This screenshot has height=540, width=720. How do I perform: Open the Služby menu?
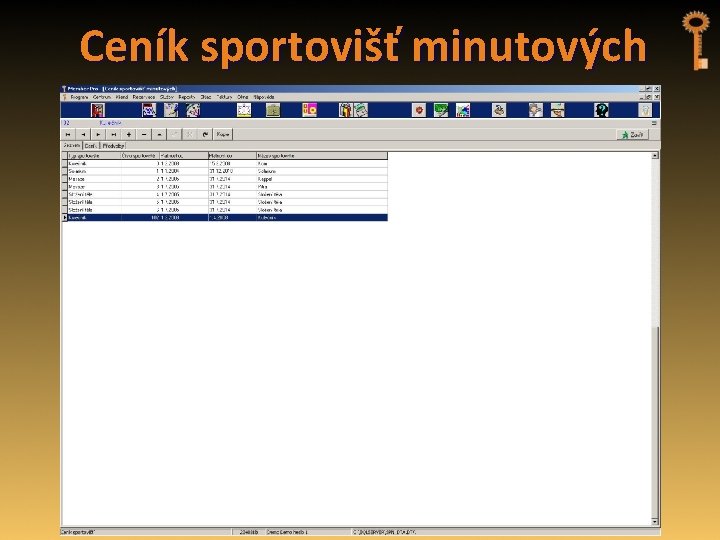tap(167, 97)
